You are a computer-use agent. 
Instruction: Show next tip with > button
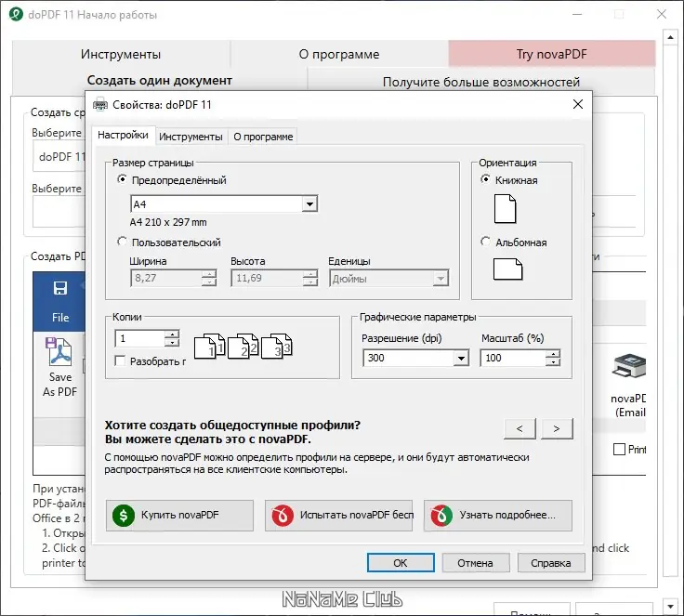557,429
